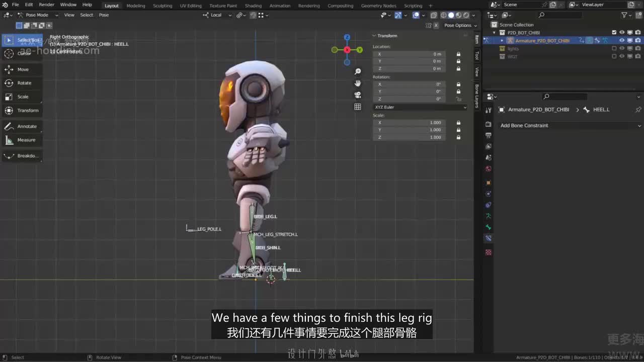The width and height of the screenshot is (644, 362).
Task: Open the File menu
Action: (16, 5)
